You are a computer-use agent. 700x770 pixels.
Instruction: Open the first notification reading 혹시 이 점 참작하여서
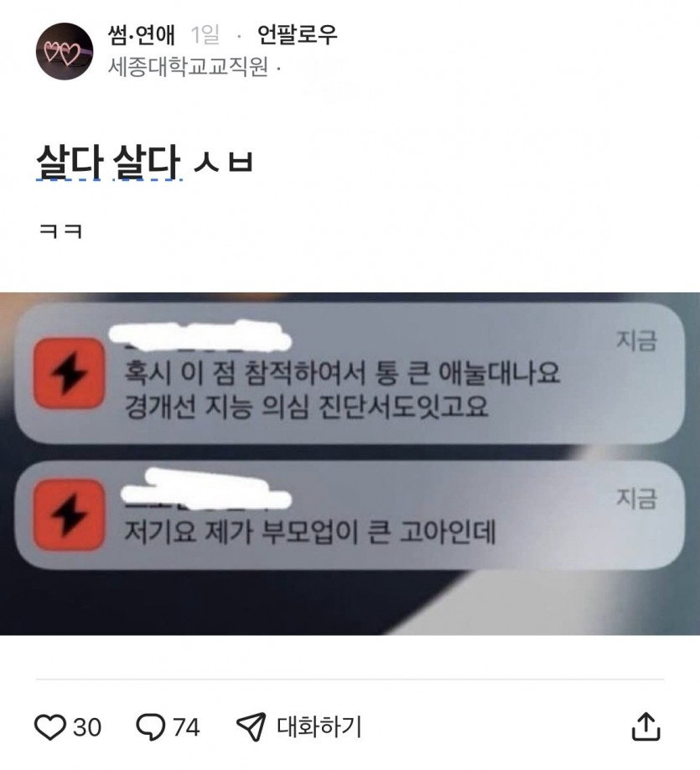pos(350,373)
